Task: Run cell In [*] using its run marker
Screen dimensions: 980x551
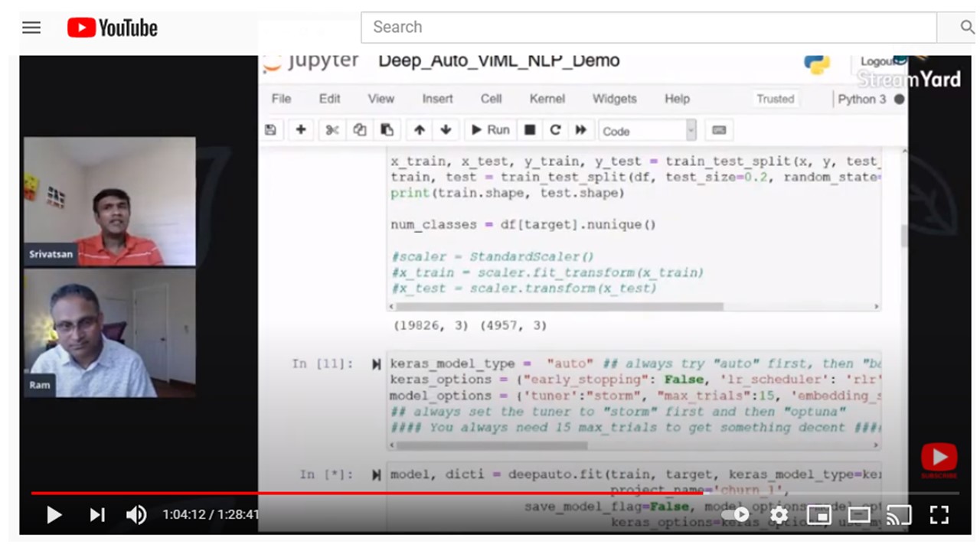Action: click(376, 475)
